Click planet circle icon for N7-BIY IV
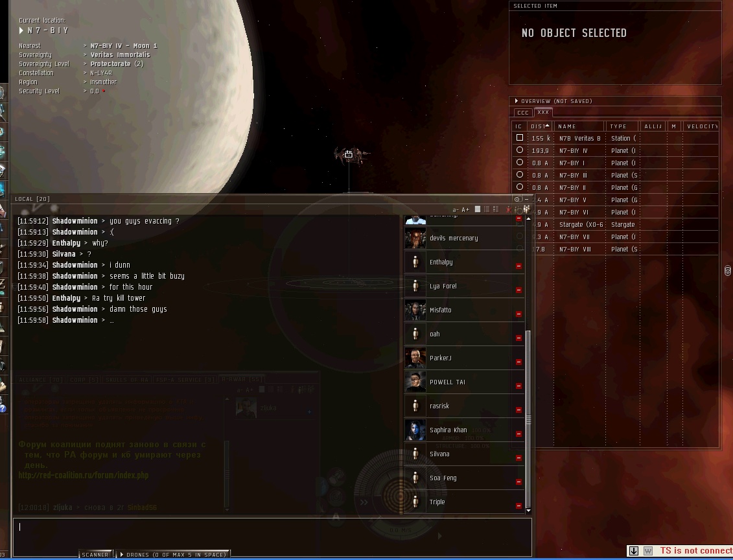This screenshot has width=733, height=560. (x=519, y=150)
